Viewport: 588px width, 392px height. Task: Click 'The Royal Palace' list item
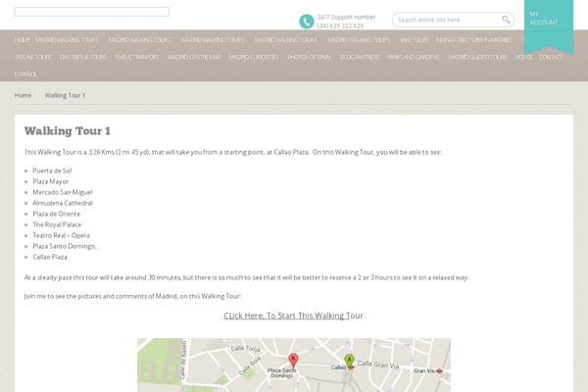[x=57, y=224]
